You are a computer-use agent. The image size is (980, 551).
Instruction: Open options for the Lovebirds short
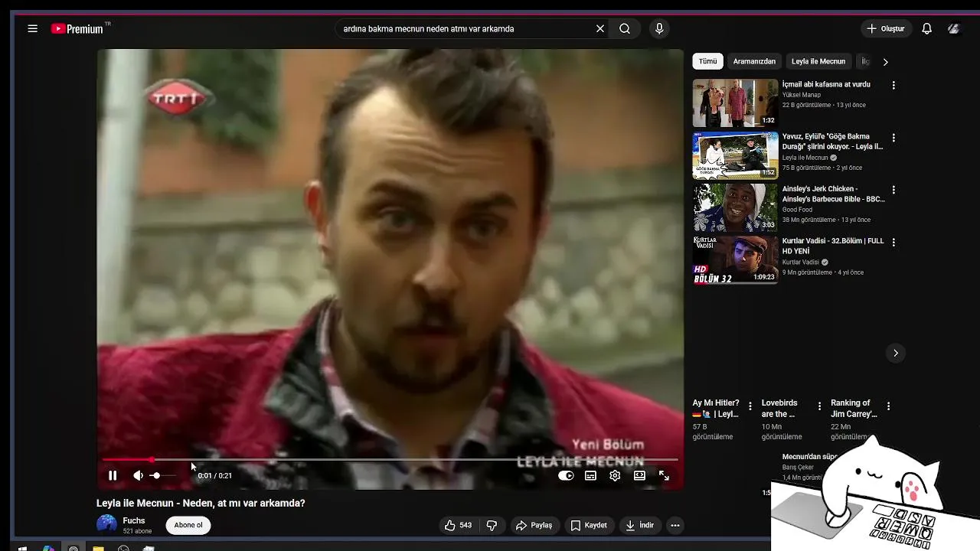point(819,406)
